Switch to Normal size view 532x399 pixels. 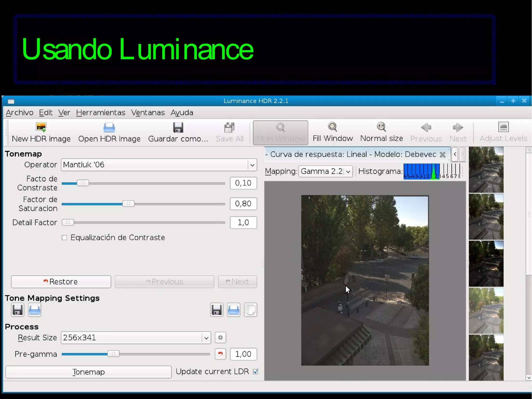tap(381, 127)
